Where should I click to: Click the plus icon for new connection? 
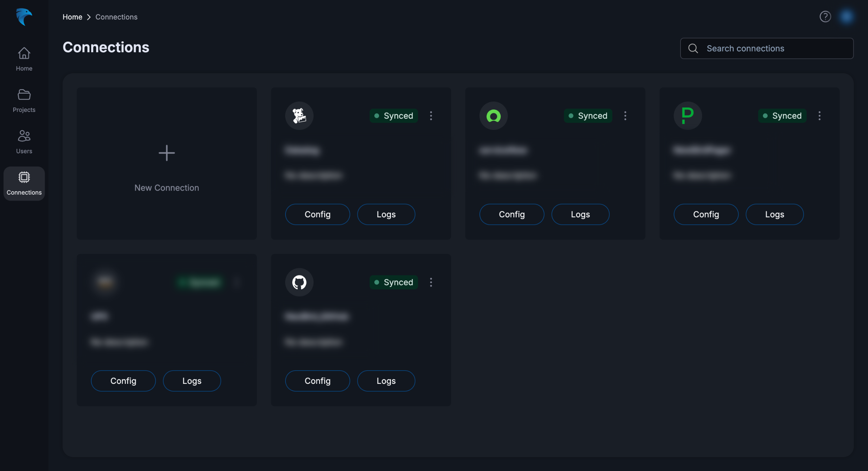pos(166,153)
